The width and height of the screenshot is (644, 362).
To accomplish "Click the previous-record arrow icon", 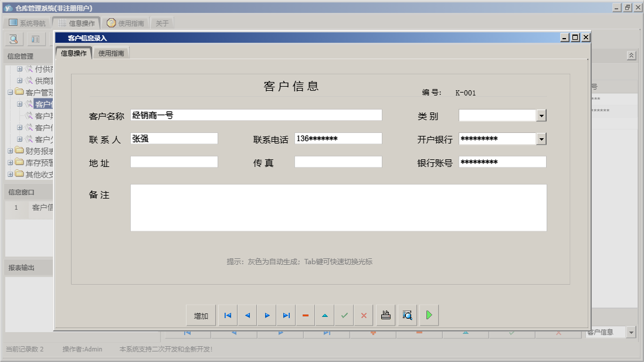I will click(x=247, y=315).
